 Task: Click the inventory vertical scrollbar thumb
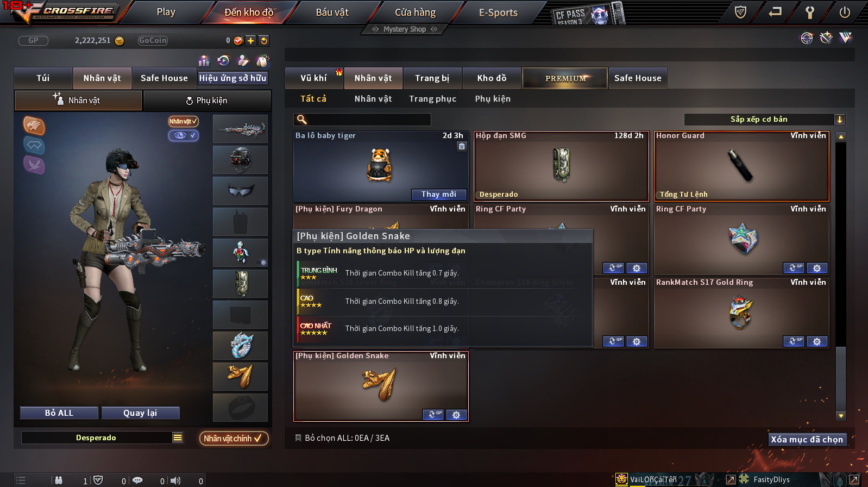pyautogui.click(x=841, y=377)
